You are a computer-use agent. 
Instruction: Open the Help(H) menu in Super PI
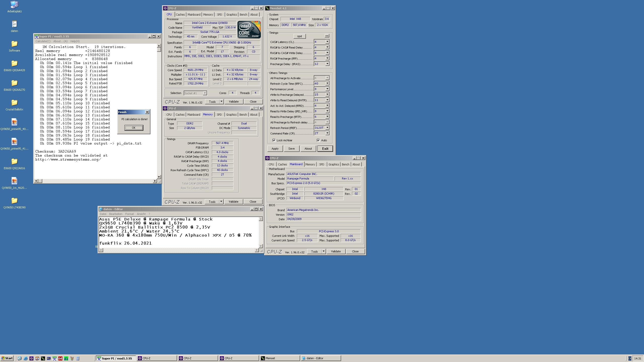pyautogui.click(x=75, y=41)
